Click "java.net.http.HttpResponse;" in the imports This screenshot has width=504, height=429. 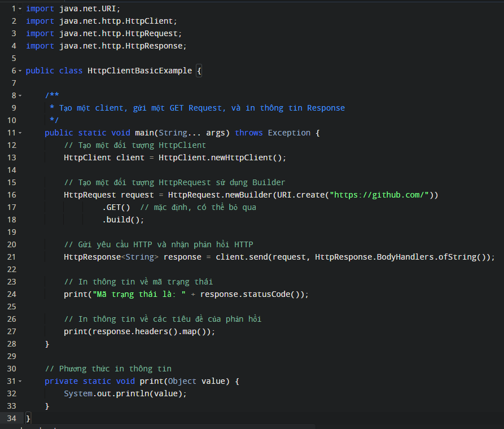point(123,46)
